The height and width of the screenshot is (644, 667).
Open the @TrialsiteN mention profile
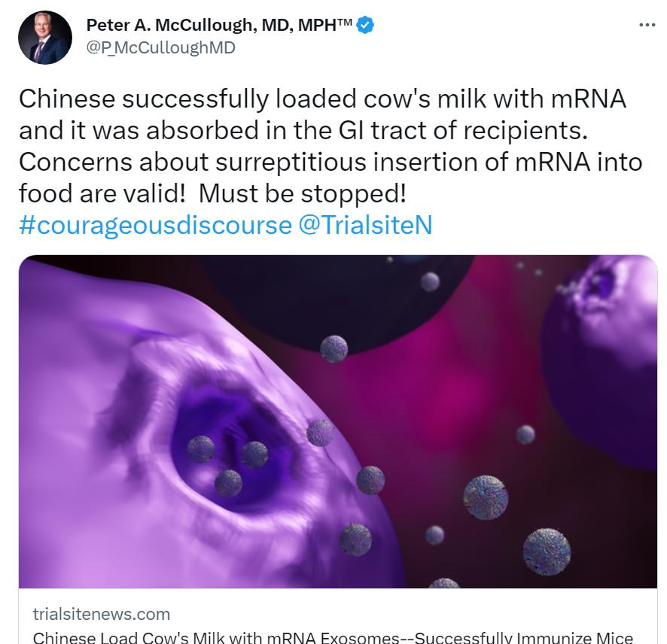[365, 225]
